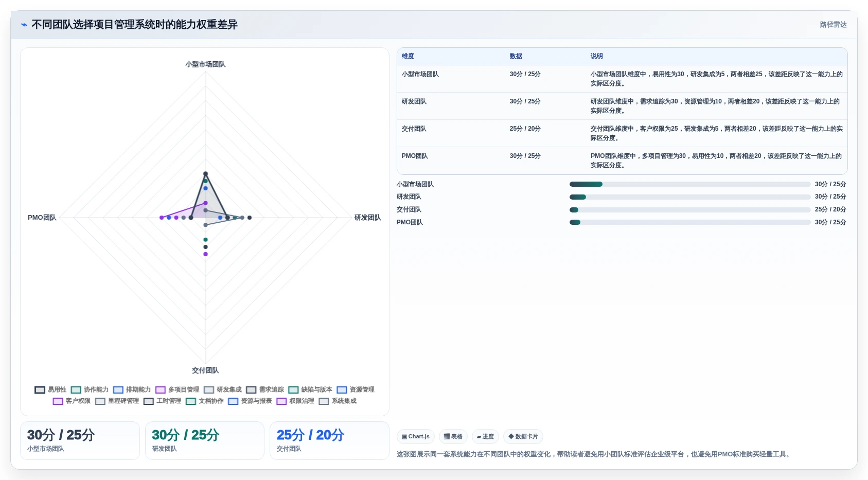
Task: Click the 进度 tag
Action: click(x=485, y=436)
